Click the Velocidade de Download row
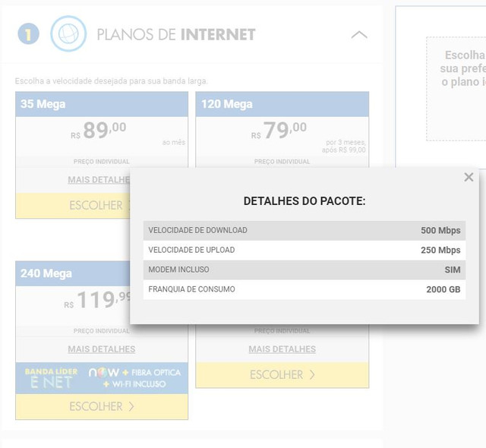 pos(305,231)
